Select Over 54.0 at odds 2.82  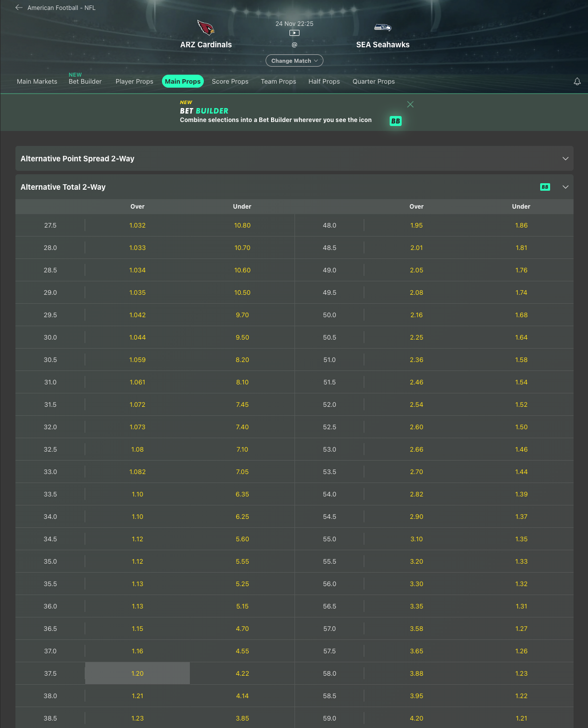tap(417, 494)
